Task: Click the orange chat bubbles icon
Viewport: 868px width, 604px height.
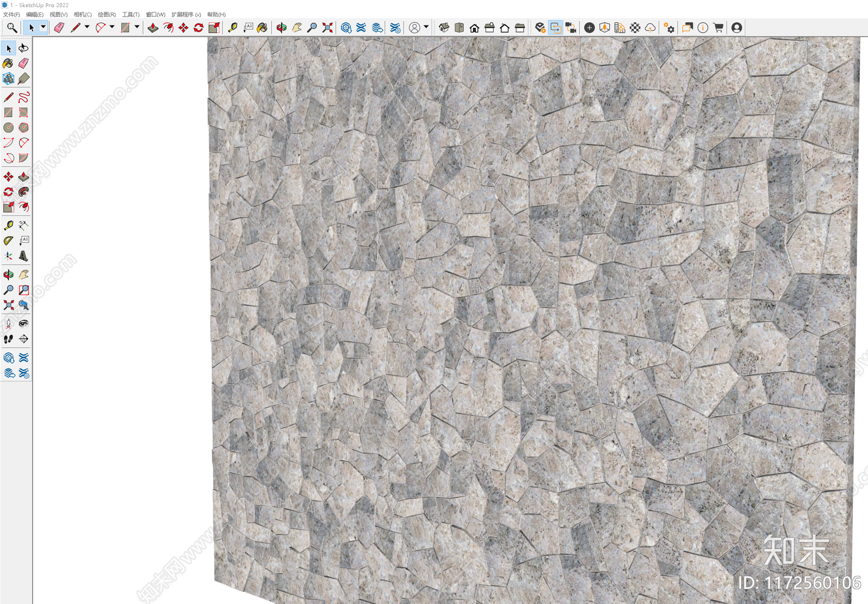Action: click(x=687, y=28)
